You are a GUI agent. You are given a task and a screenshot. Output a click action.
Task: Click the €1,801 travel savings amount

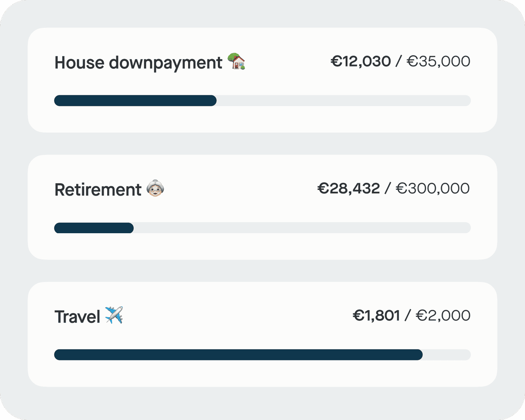tap(376, 315)
